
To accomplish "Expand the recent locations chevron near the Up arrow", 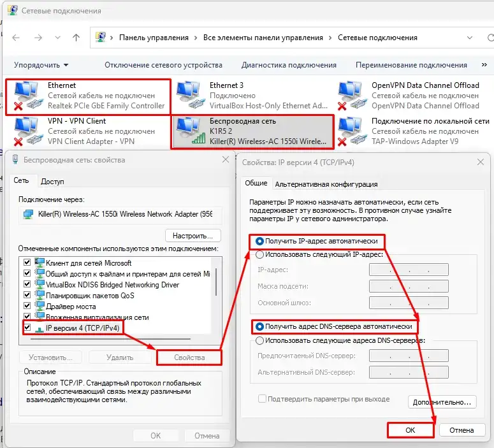I will (x=59, y=38).
